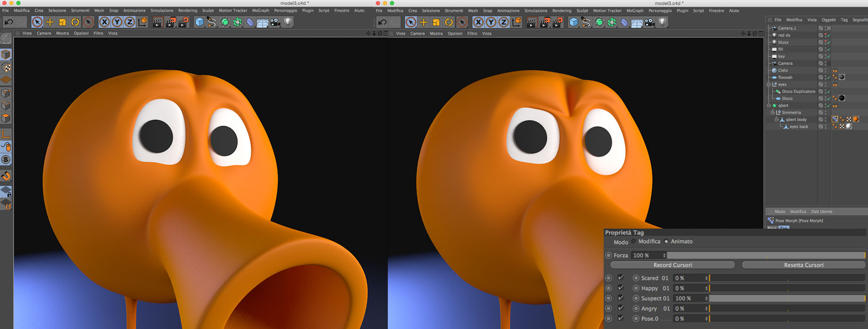Click the Forza strength slider bar

[766, 255]
